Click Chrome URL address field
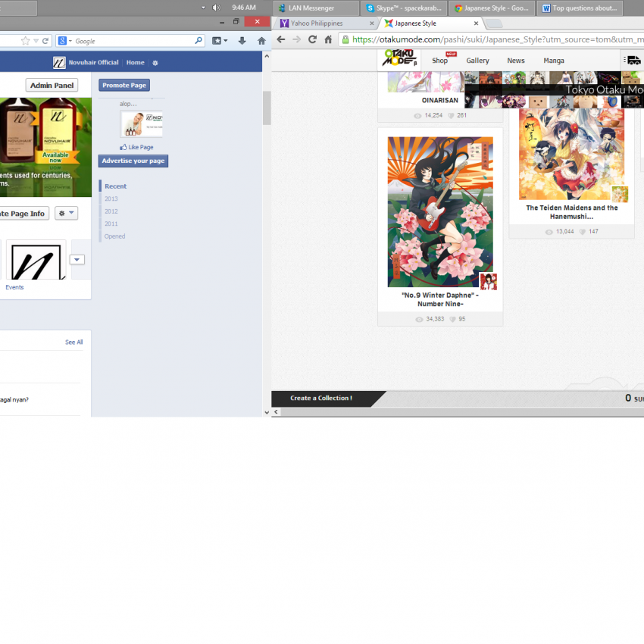The image size is (644, 644). point(491,39)
